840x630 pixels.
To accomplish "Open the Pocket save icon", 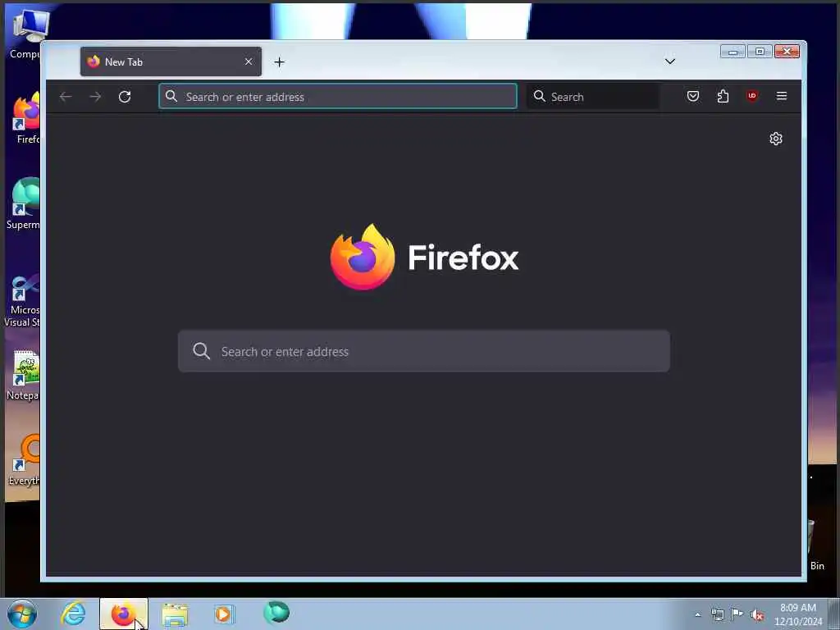I will tap(692, 97).
